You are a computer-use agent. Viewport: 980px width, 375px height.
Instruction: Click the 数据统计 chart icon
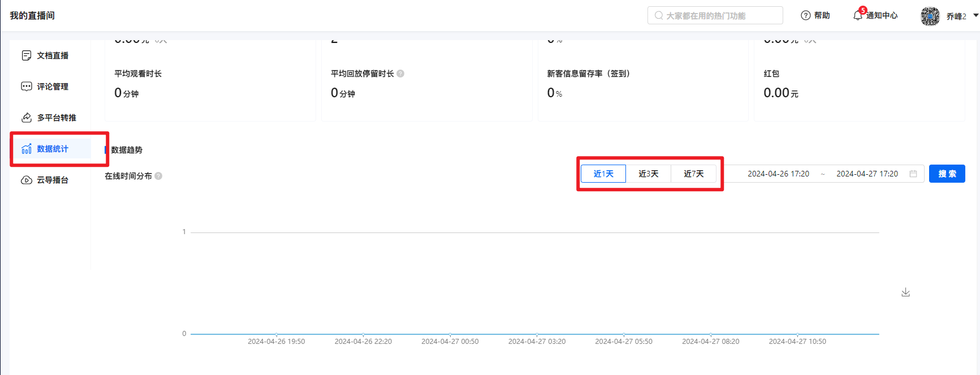click(x=26, y=149)
